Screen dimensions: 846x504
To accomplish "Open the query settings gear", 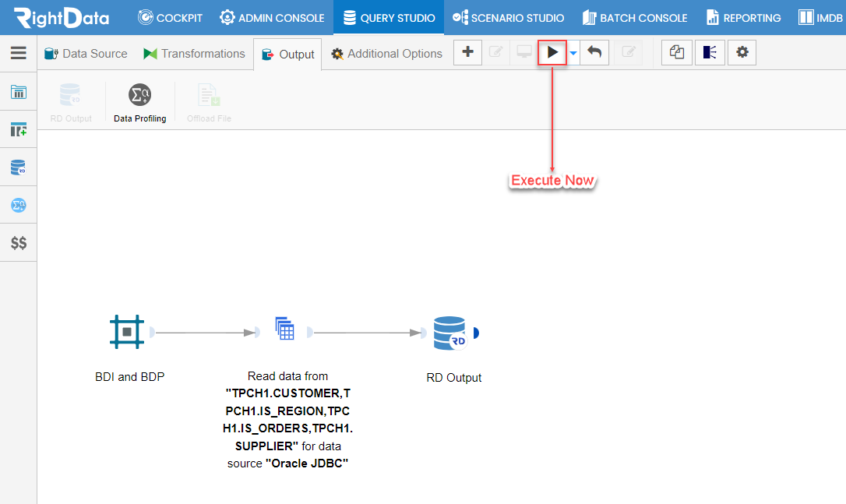I will point(742,52).
